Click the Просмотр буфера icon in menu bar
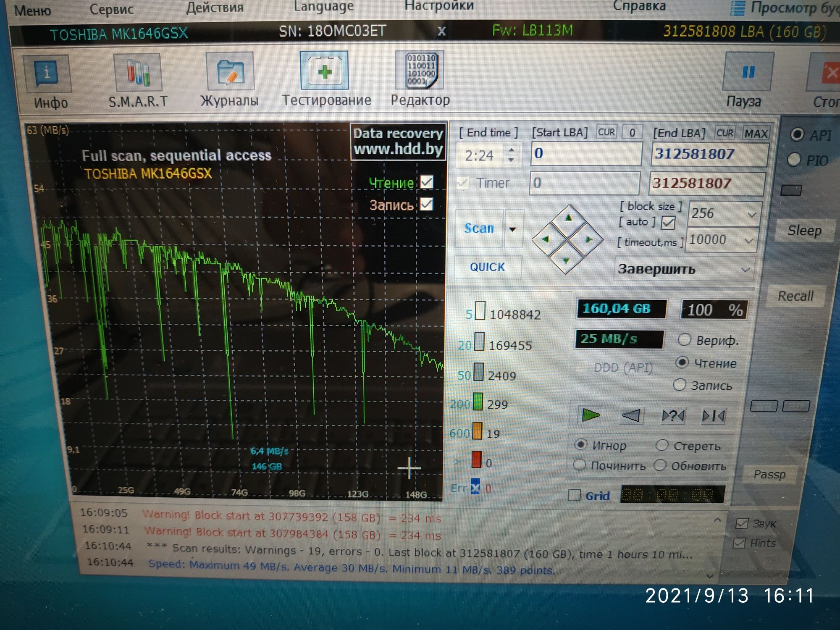Image resolution: width=840 pixels, height=630 pixels. click(x=738, y=8)
